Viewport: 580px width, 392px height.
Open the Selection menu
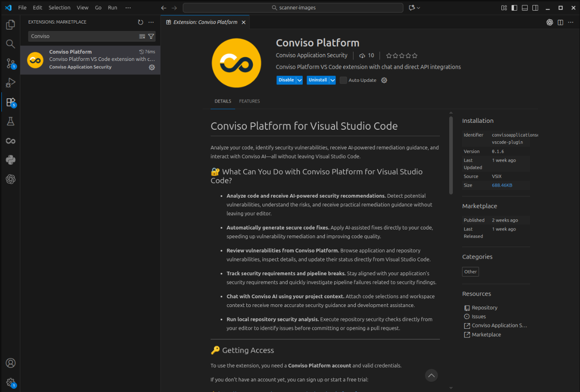60,8
